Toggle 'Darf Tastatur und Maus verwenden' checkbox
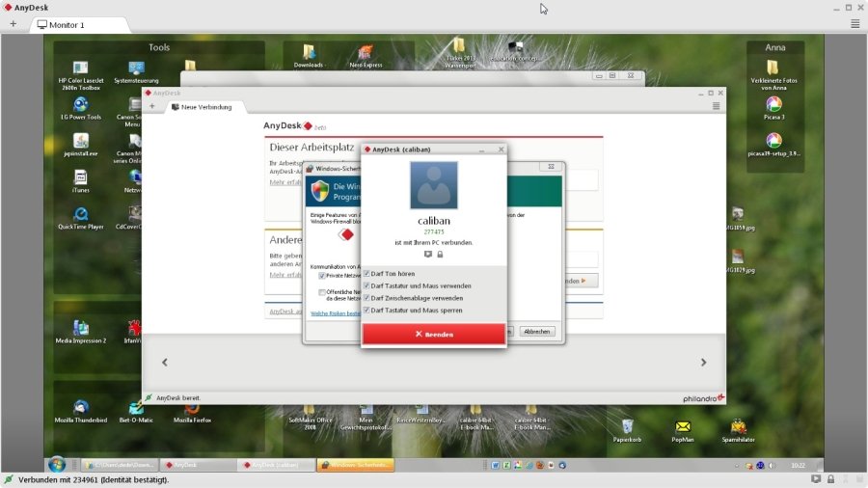This screenshot has width=868, height=488. 366,285
